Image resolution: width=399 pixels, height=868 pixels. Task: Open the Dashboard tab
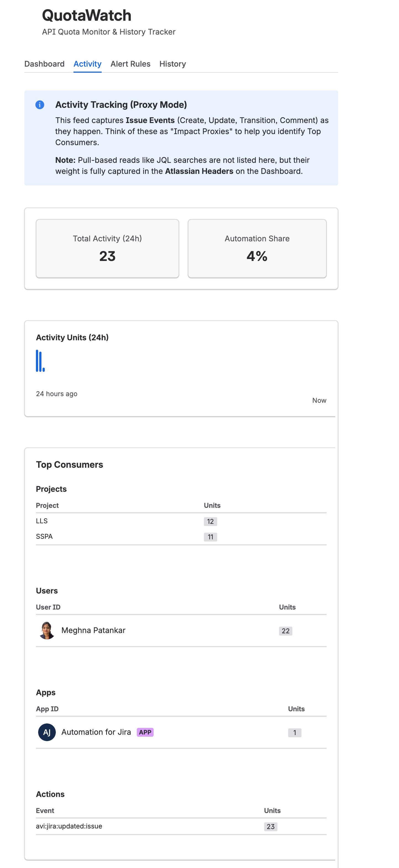44,64
